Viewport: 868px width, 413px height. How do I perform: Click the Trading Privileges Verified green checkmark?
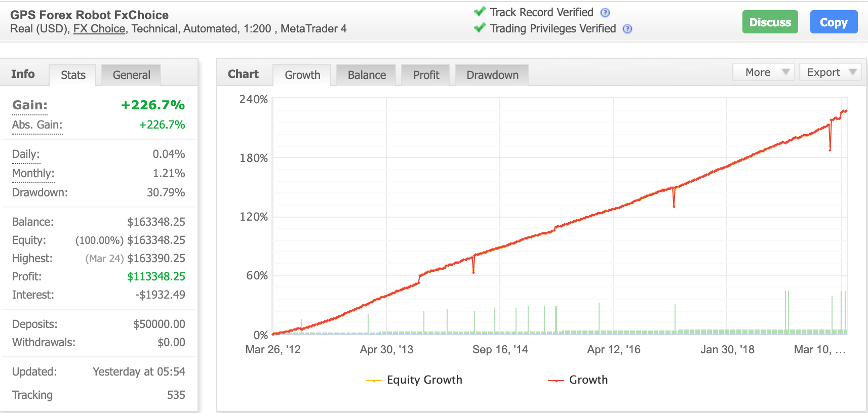[x=480, y=28]
